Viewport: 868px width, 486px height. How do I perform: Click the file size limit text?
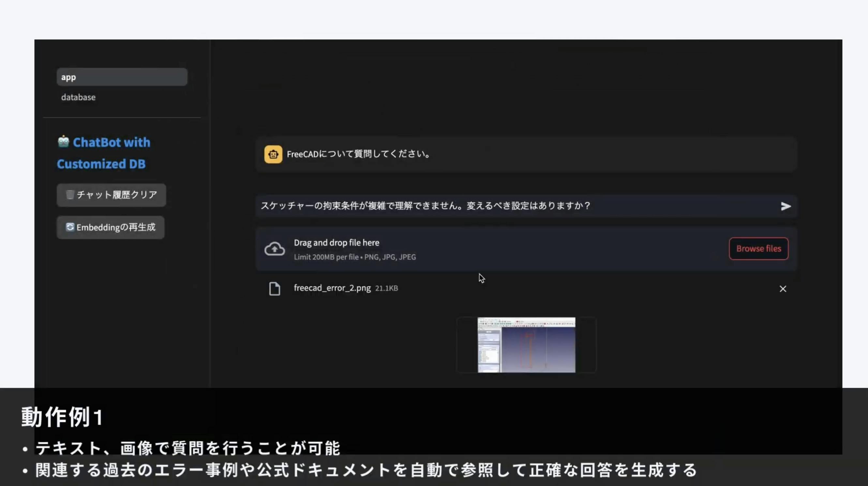point(354,257)
